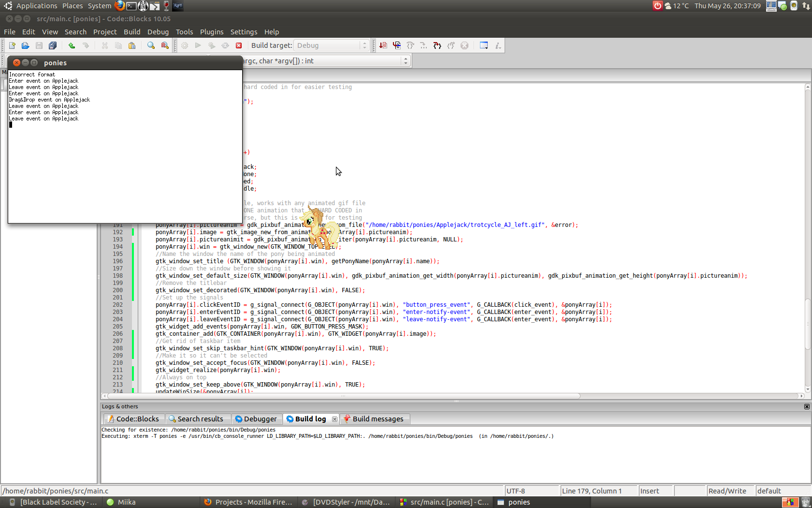Switch to the Search results tab
Image resolution: width=812 pixels, height=508 pixels.
tap(198, 419)
